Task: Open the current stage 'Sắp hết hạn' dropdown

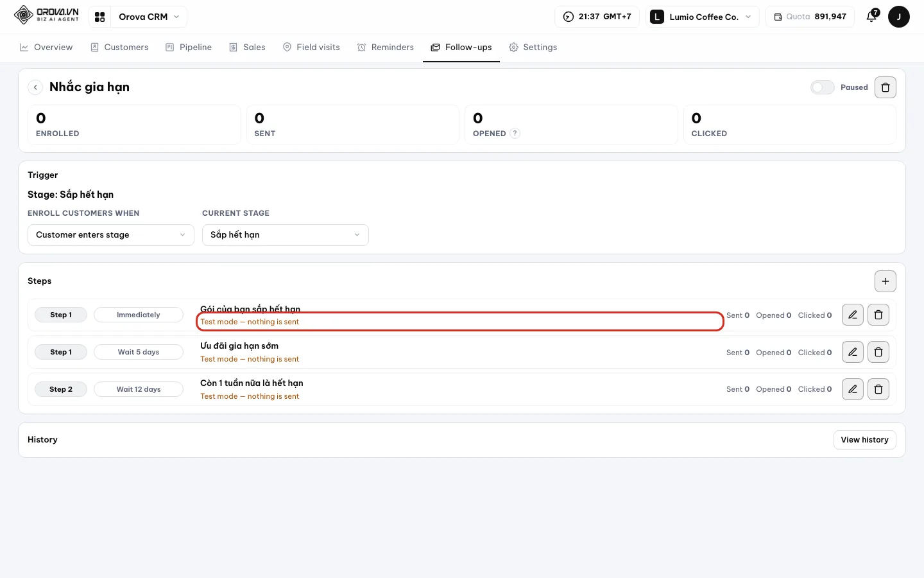Action: point(286,235)
